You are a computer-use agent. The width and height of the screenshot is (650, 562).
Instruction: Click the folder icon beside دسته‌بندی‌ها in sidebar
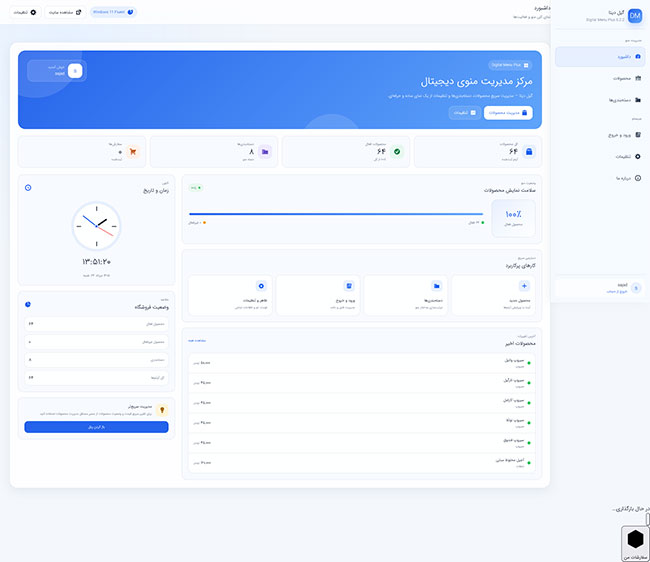point(638,100)
